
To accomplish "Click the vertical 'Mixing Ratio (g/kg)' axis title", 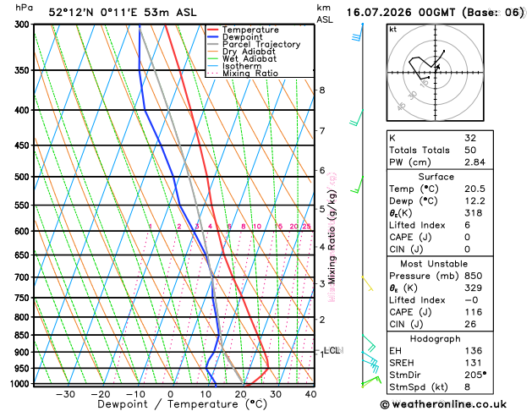I will point(332,238).
